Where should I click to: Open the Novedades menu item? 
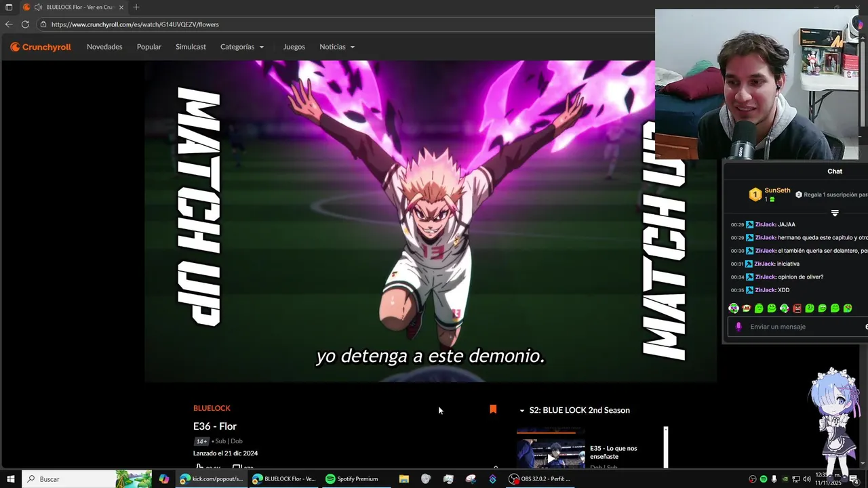click(x=104, y=47)
